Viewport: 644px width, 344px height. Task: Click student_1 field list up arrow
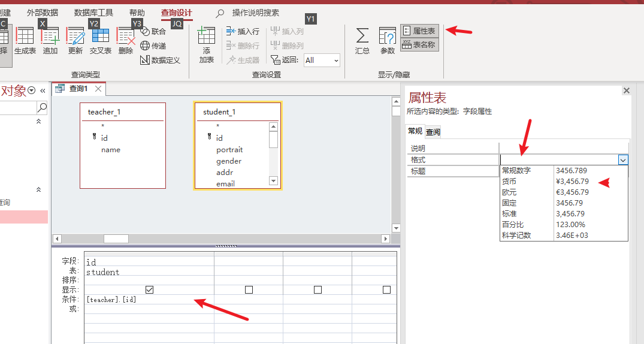[274, 126]
